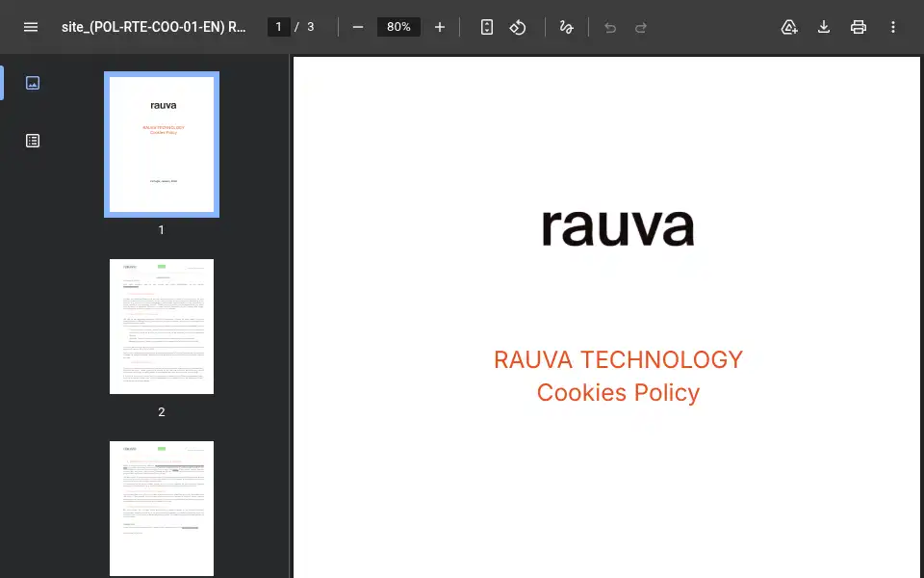Click the 80% zoom level field
This screenshot has height=578, width=924.
[x=398, y=27]
